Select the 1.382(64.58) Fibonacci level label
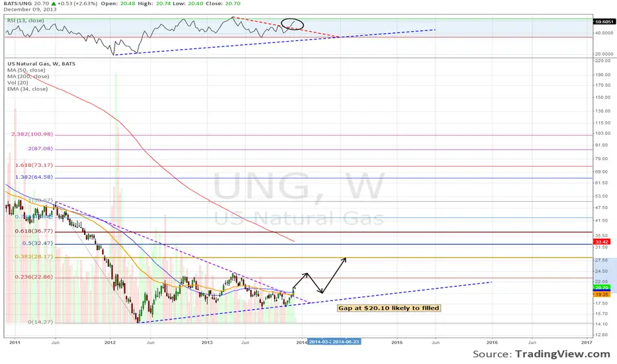 point(34,177)
